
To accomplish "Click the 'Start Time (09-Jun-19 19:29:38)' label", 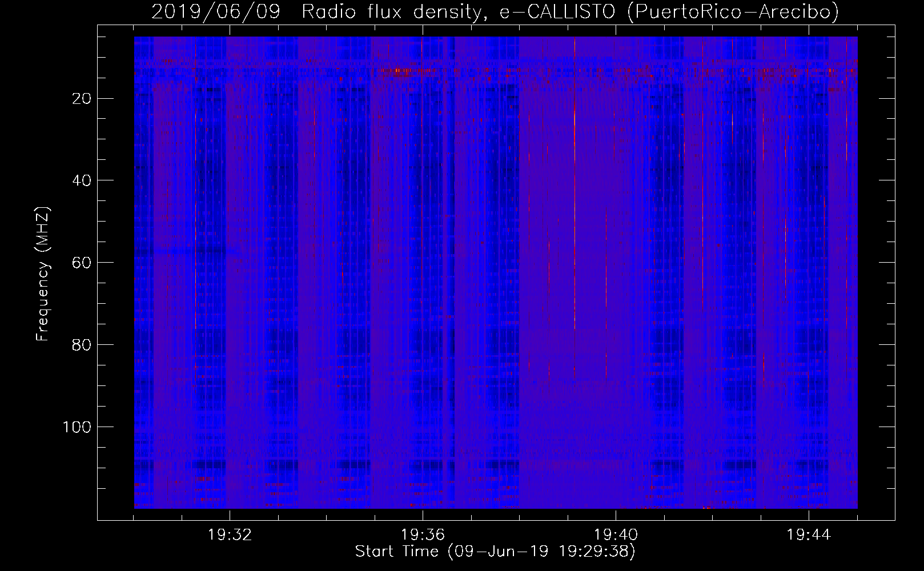I will [495, 552].
